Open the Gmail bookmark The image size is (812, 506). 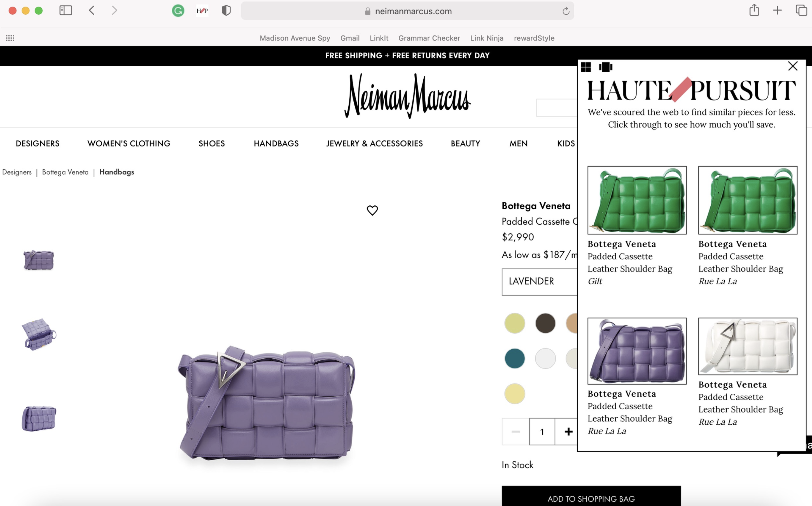point(350,38)
